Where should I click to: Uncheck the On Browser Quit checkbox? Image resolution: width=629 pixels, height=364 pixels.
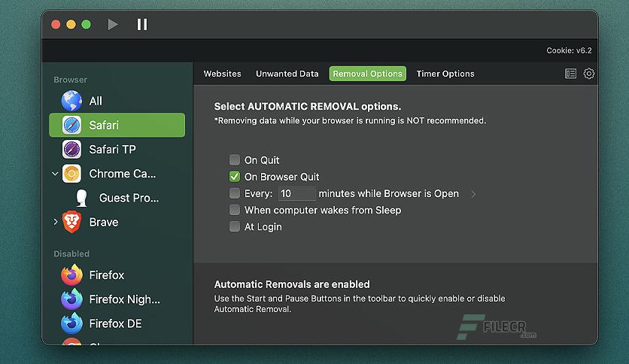235,177
